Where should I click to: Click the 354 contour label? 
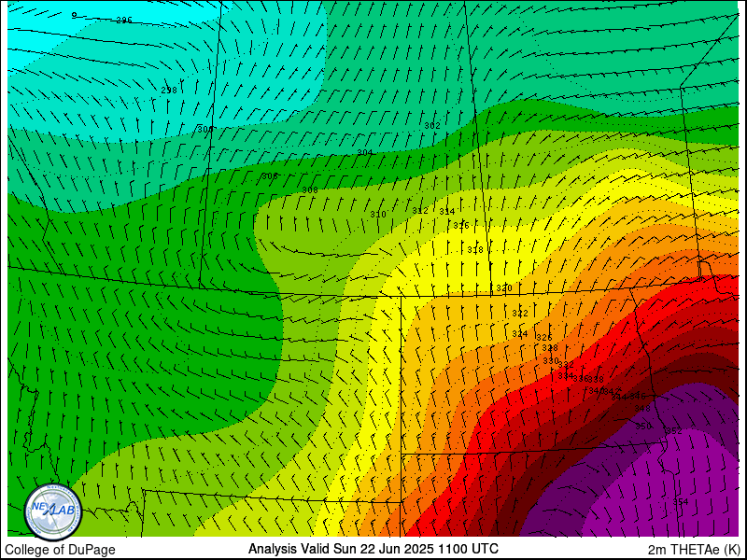(681, 501)
